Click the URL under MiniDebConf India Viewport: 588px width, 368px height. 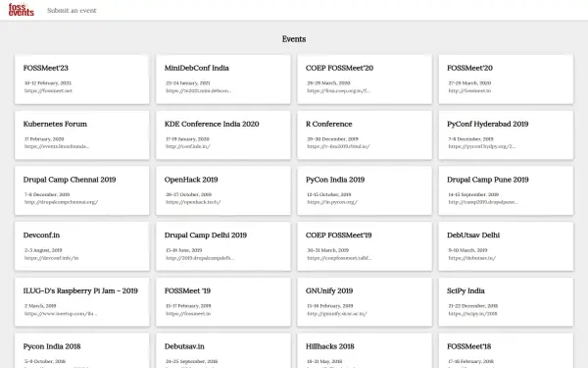tap(198, 90)
